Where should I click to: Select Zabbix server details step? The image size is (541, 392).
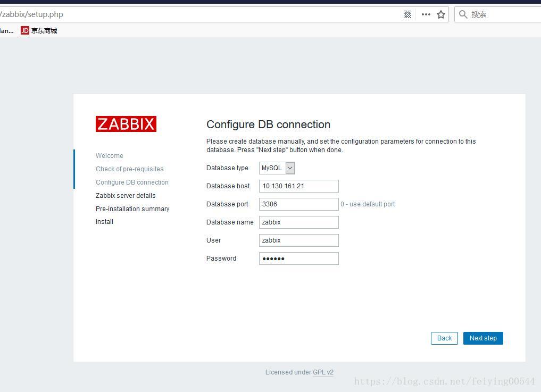pos(126,196)
